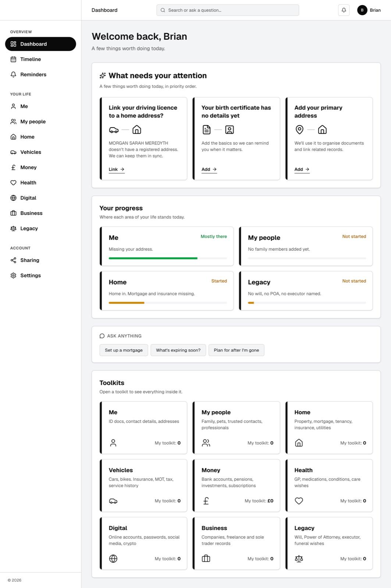The height and width of the screenshot is (588, 391).
Task: Click the search magnifier icon
Action: (x=163, y=10)
